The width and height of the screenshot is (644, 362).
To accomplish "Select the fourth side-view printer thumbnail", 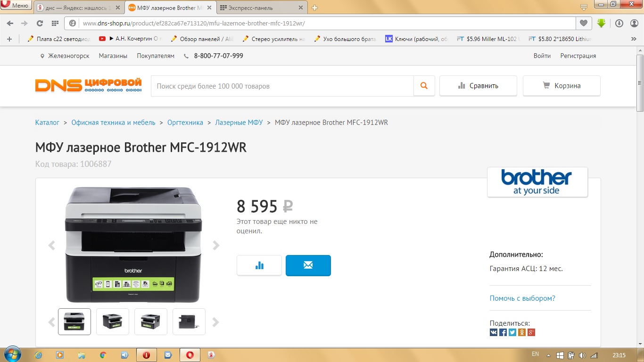I will click(x=189, y=321).
